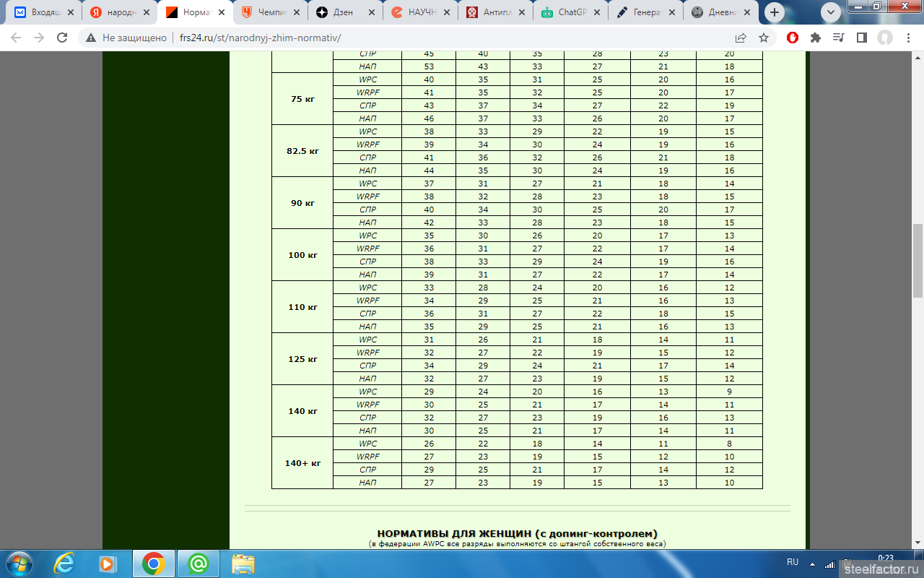Bookmark this page with the star icon

764,38
